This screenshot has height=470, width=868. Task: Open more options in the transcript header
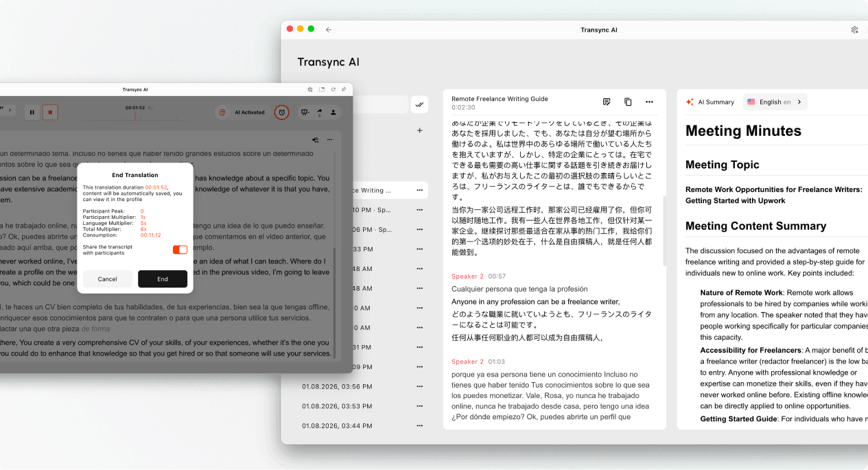(x=649, y=102)
